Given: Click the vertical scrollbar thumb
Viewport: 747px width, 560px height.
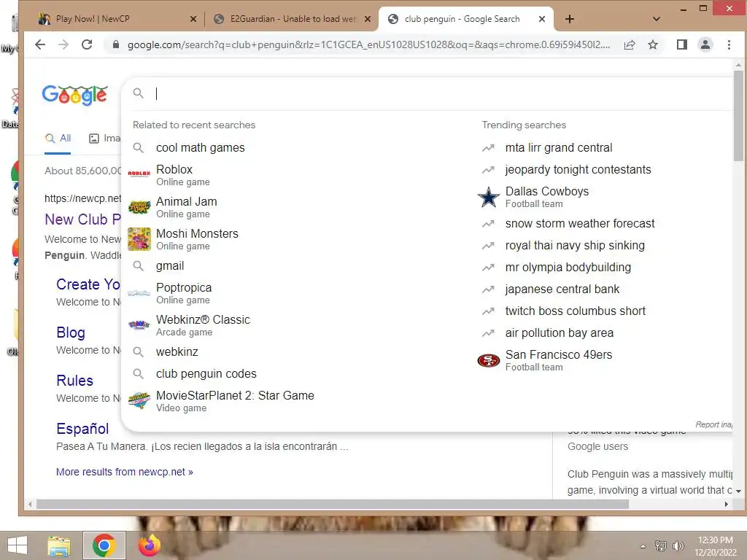Looking at the screenshot, I should 738,116.
